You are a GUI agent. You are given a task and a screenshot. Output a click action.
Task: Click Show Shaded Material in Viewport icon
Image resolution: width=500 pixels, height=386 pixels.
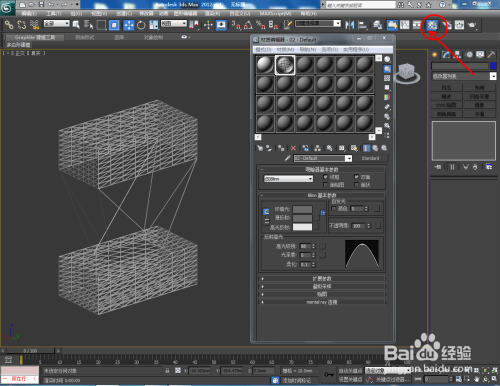354,148
